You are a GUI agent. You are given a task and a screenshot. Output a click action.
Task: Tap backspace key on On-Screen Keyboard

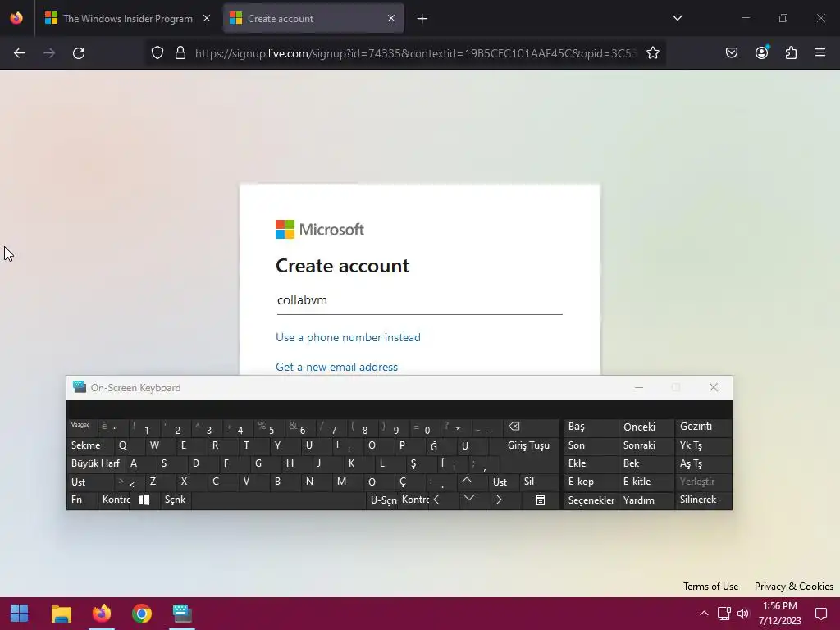(532, 427)
